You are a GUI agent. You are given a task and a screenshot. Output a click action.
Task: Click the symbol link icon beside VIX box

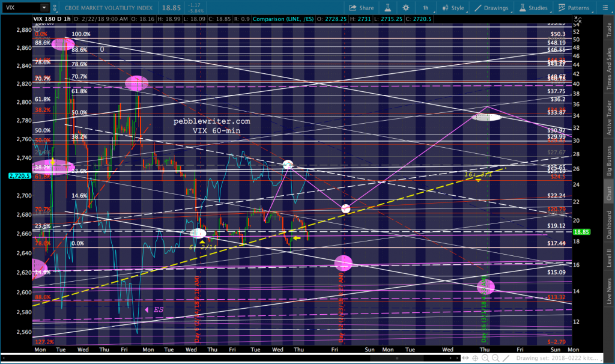tap(55, 8)
